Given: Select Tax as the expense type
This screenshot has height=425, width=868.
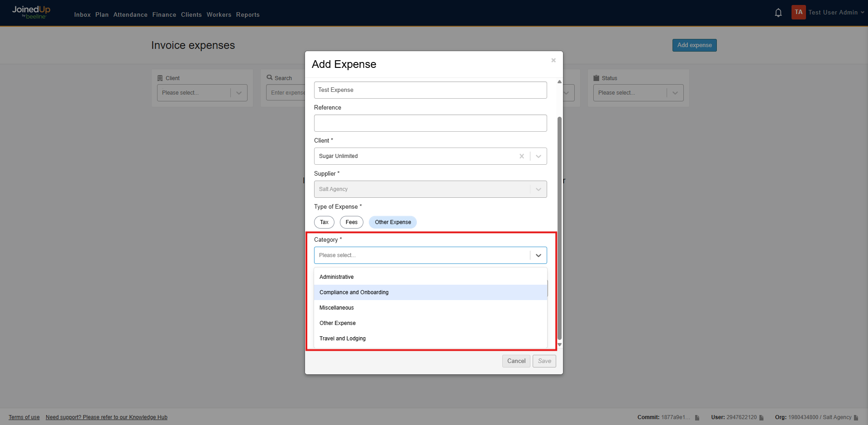Looking at the screenshot, I should tap(324, 222).
